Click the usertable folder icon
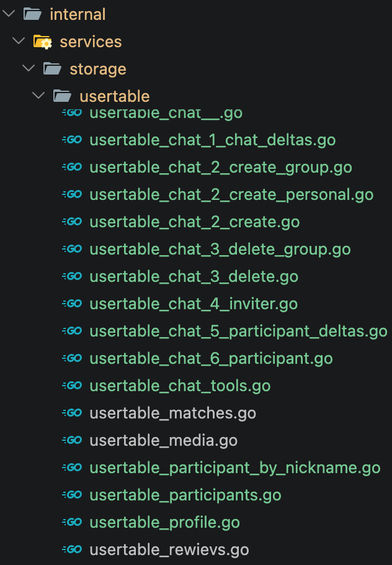Screen dimensions: 392x565 coord(62,96)
